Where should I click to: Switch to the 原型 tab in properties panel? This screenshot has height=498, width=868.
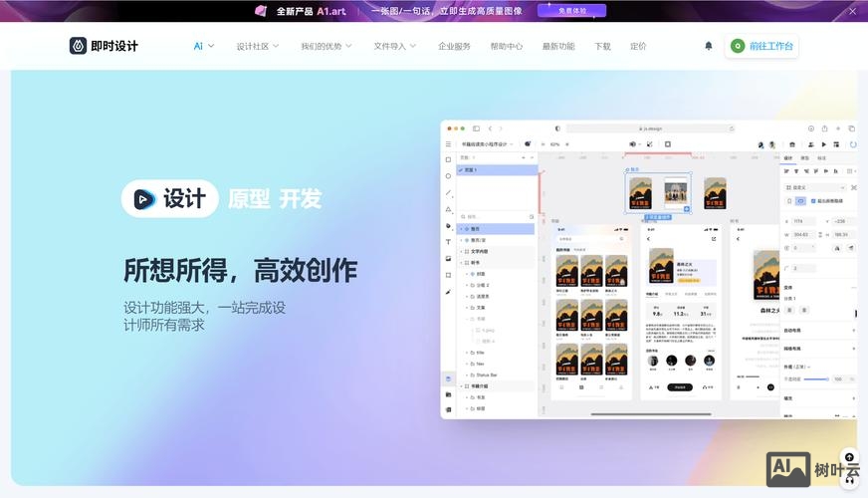[804, 158]
